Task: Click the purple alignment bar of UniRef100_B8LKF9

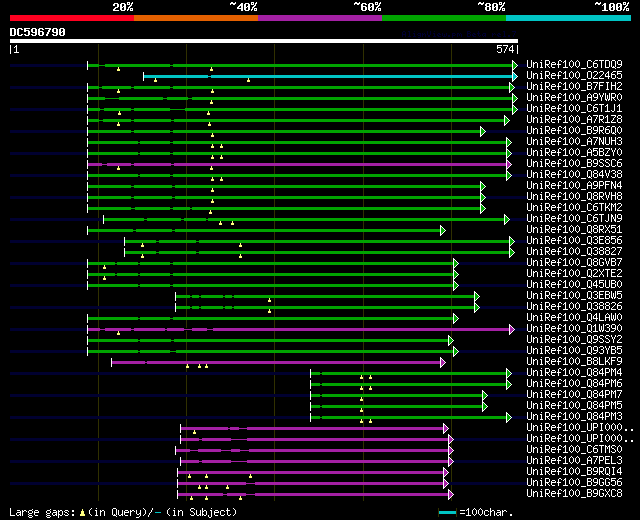Action: tap(276, 362)
